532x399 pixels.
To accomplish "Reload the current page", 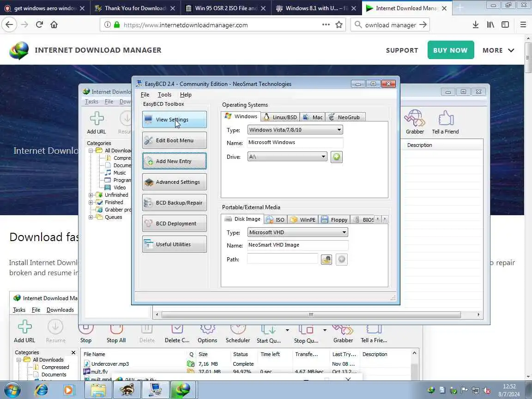I will [x=39, y=24].
